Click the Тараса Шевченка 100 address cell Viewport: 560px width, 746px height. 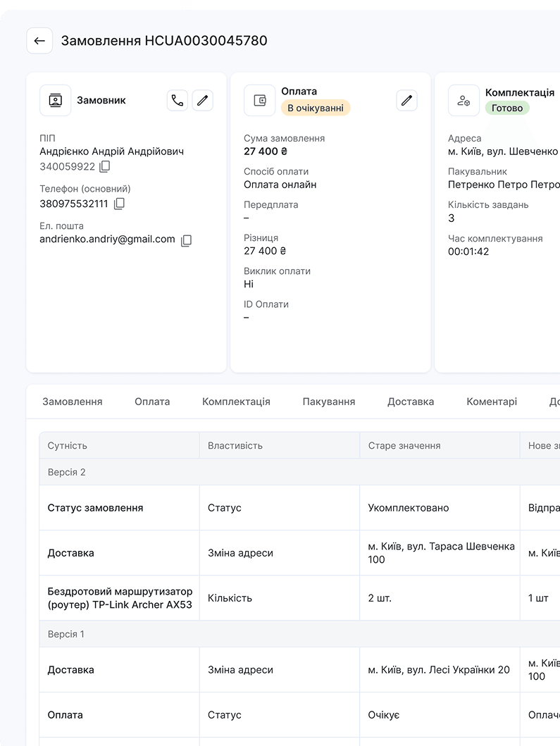(440, 553)
